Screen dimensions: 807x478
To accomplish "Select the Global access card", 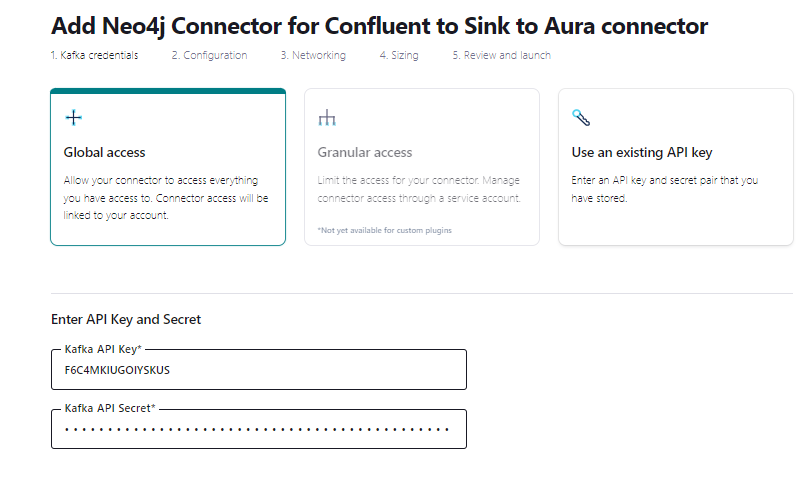I will (x=168, y=167).
